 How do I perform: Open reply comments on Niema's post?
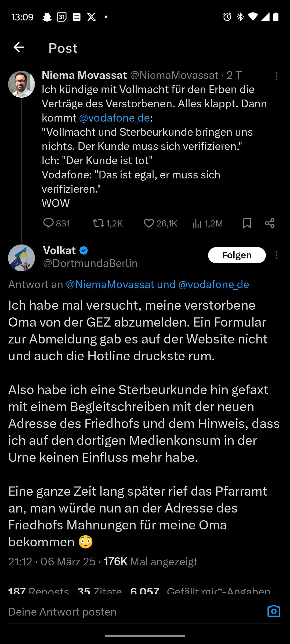point(49,223)
